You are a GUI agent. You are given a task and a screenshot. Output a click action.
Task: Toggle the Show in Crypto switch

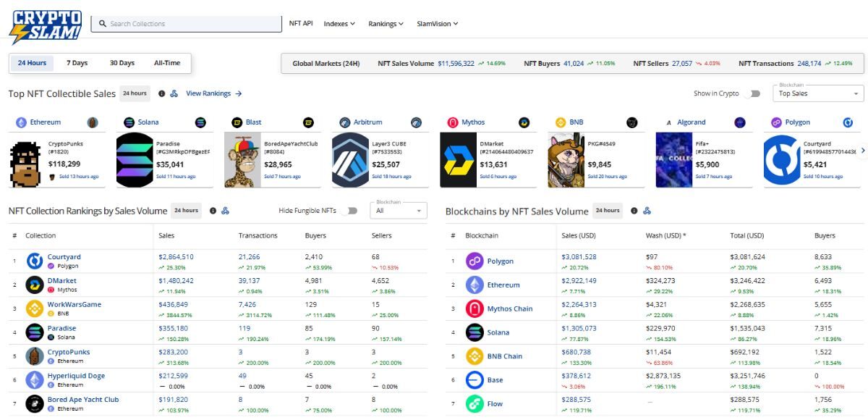[752, 93]
